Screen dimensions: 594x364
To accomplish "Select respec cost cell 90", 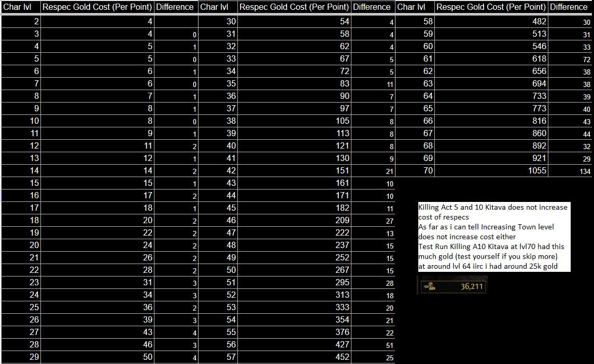I will [x=294, y=96].
